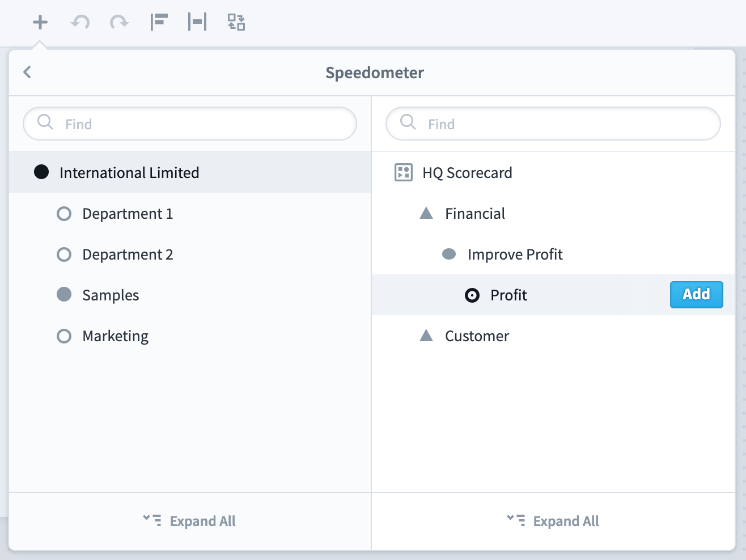Click the oval icon beside Improve Profit
The height and width of the screenshot is (560, 746).
pos(449,254)
